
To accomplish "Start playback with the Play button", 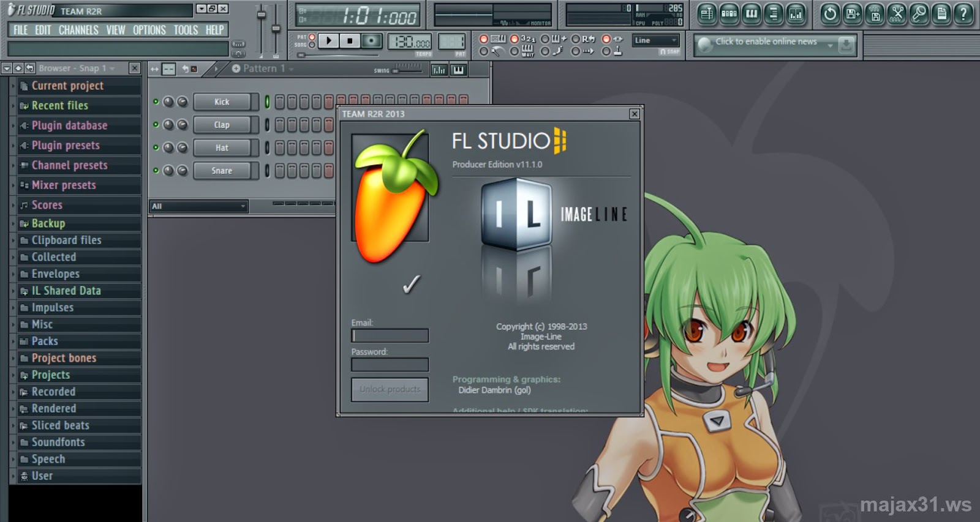I will tap(329, 40).
